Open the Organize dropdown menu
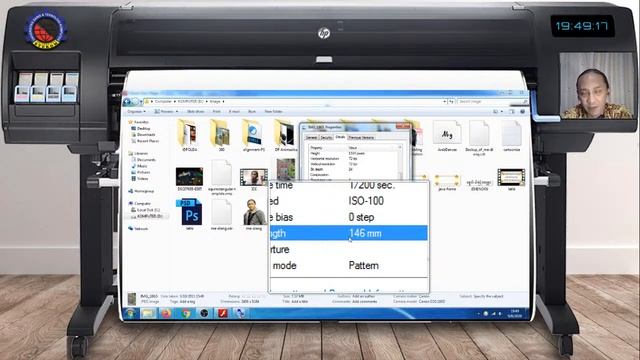The image size is (640, 360). point(136,111)
